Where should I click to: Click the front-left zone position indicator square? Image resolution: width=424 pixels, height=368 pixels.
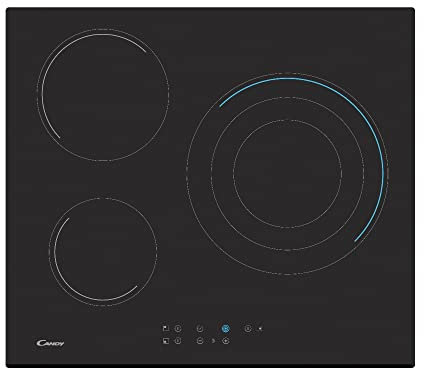(x=166, y=341)
